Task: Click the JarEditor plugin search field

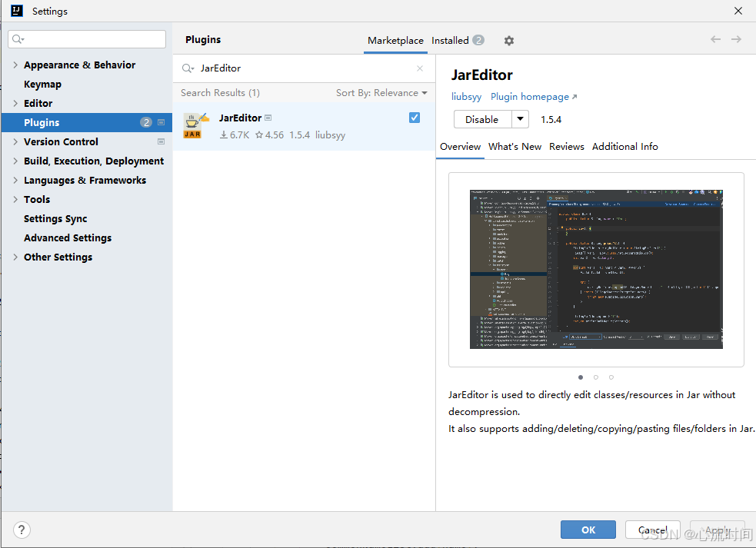Action: pyautogui.click(x=304, y=68)
